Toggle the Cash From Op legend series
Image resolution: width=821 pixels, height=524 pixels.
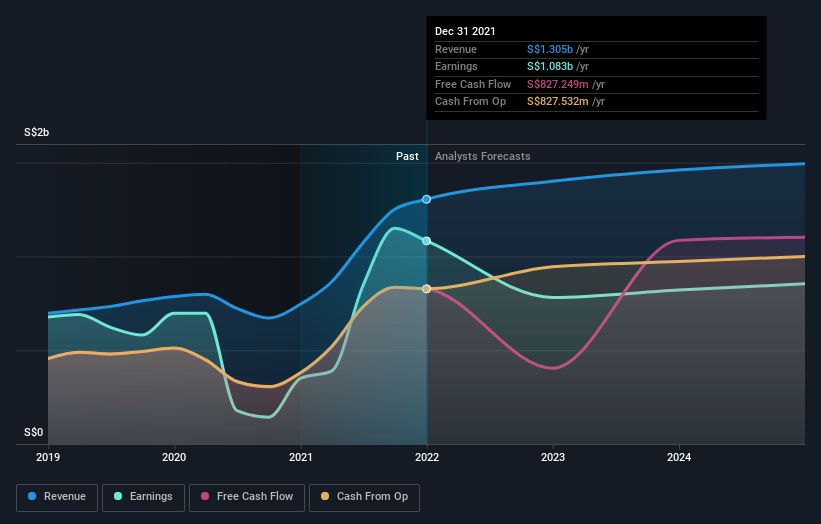click(364, 497)
